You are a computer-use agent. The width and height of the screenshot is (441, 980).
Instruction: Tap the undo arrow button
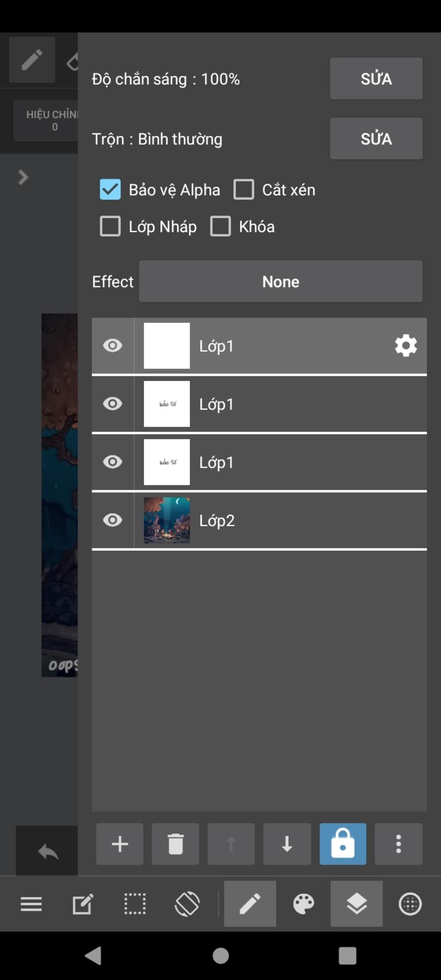tap(47, 851)
